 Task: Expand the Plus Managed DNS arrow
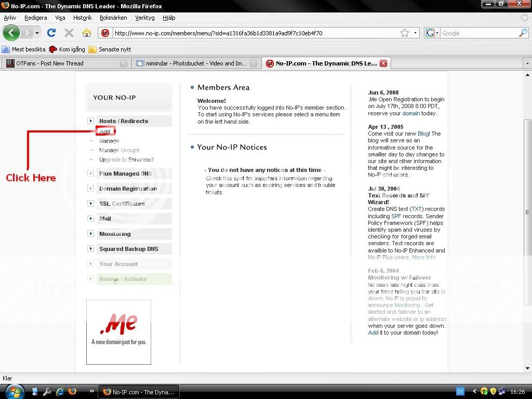[90, 174]
